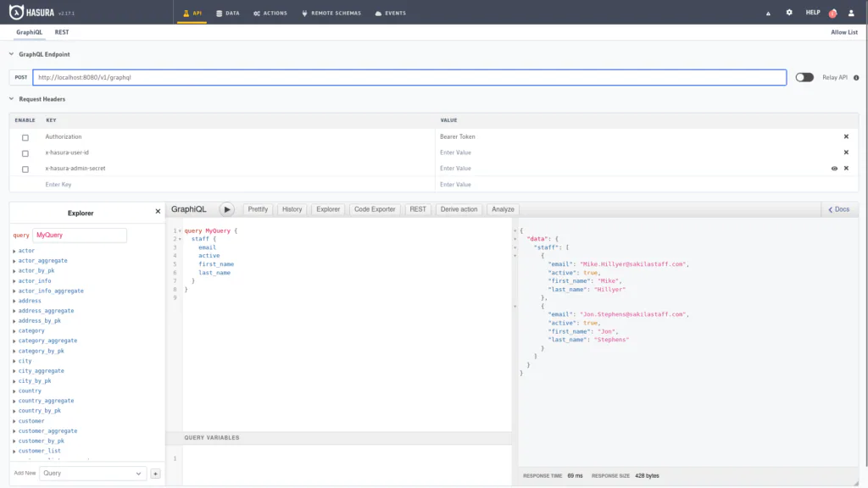868x488 pixels.
Task: Open the Docs panel
Action: [x=838, y=210]
